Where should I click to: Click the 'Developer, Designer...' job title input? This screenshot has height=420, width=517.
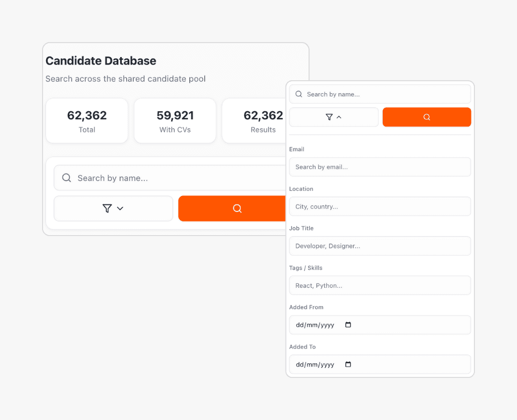click(x=380, y=246)
